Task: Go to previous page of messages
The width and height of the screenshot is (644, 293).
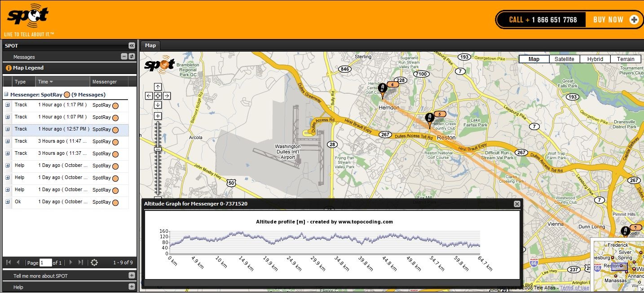Action: (18, 262)
